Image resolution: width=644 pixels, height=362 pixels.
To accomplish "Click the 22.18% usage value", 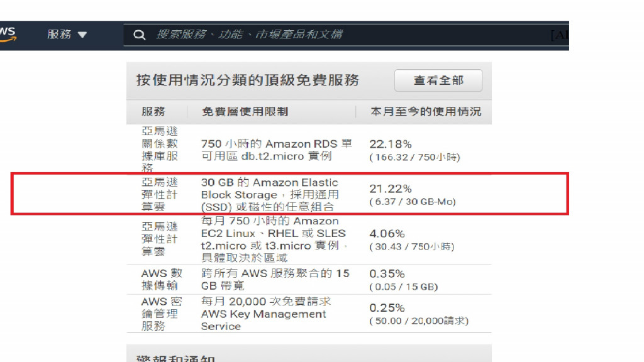I will [x=390, y=145].
